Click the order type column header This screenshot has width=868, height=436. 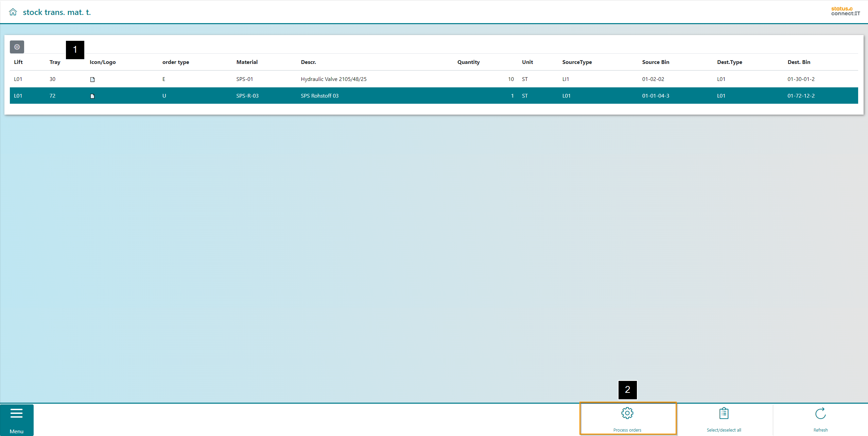[175, 62]
